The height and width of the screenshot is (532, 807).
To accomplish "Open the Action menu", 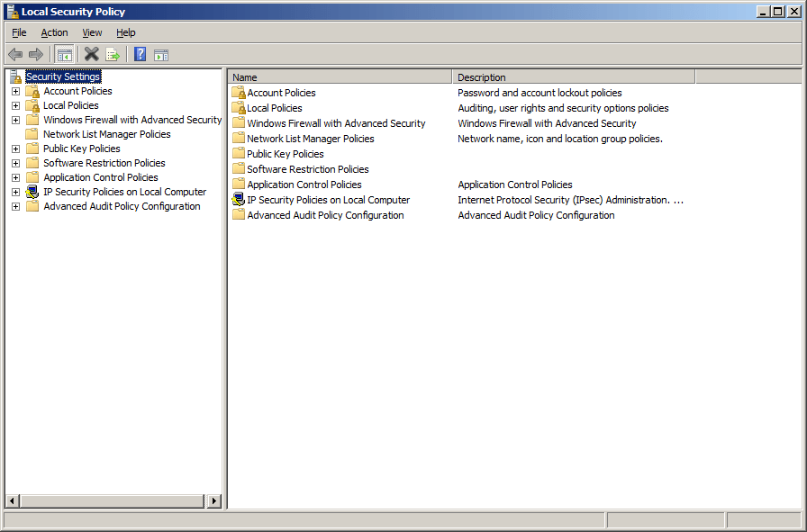I will pos(55,32).
